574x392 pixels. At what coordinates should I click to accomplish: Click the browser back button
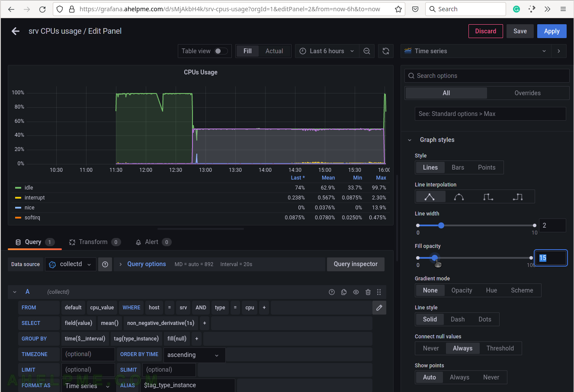(11, 9)
